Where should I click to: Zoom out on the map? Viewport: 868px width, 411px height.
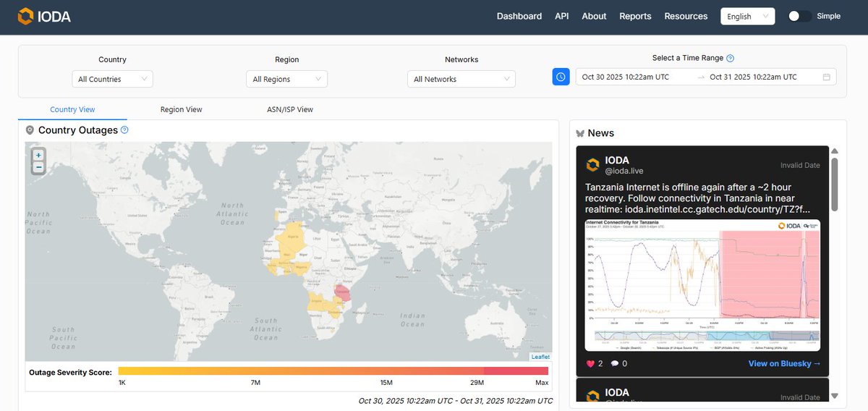tap(38, 167)
